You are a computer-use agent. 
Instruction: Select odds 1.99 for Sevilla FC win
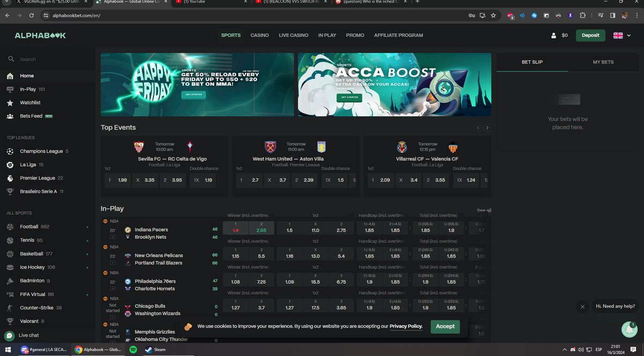[x=118, y=180]
